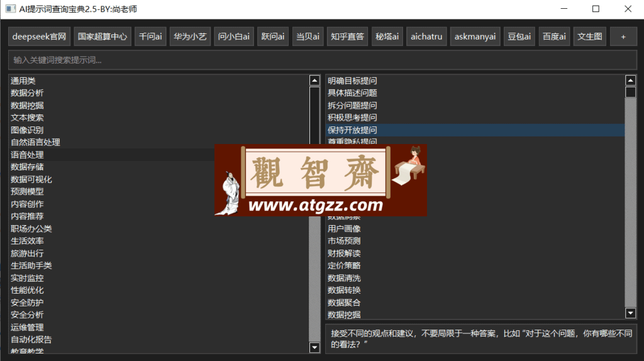This screenshot has width=644, height=361.
Task: Click the 跃问ai button
Action: pos(273,36)
